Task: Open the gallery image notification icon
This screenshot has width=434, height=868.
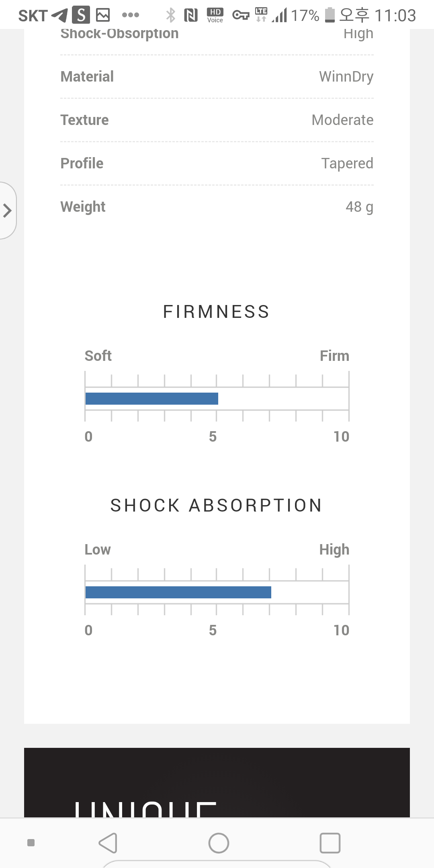Action: tap(103, 15)
